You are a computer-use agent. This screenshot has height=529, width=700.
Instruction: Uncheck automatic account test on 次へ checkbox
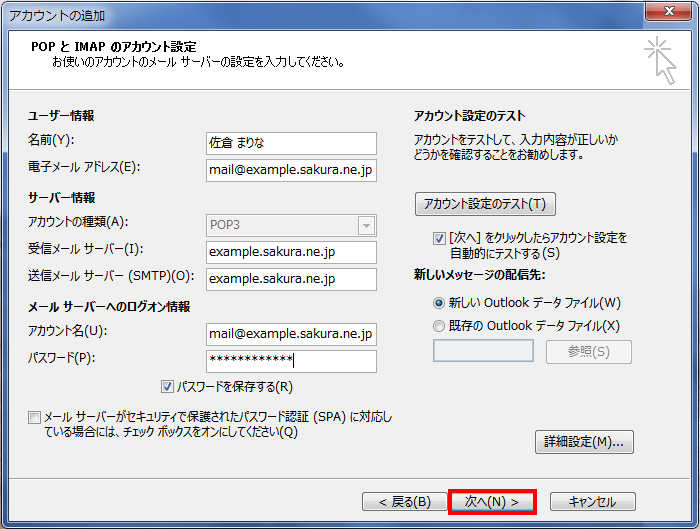(440, 239)
